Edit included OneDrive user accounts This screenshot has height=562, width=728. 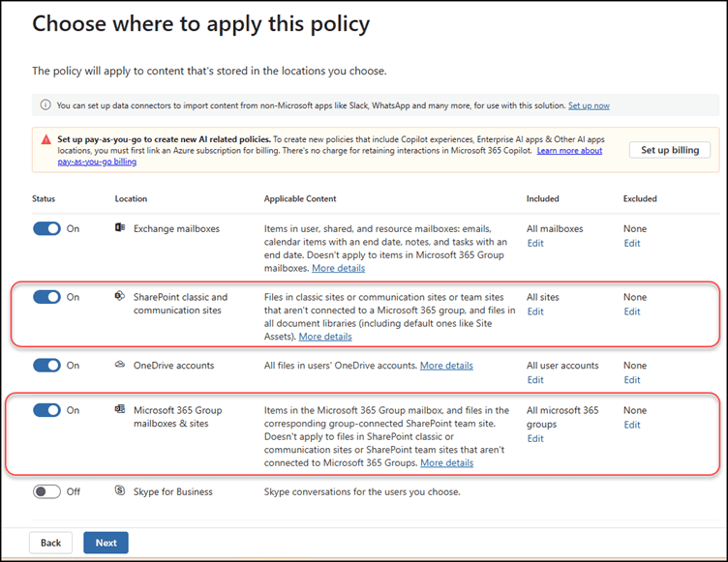coord(535,379)
